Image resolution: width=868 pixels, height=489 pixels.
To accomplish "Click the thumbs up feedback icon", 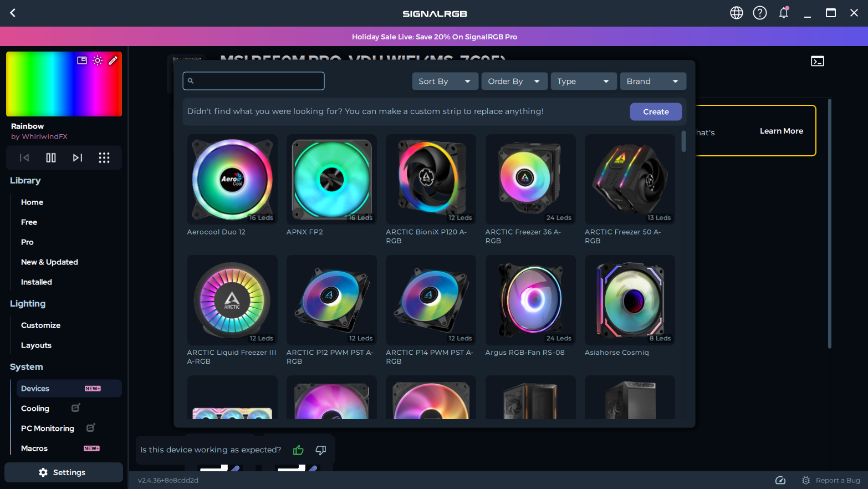I will [298, 450].
